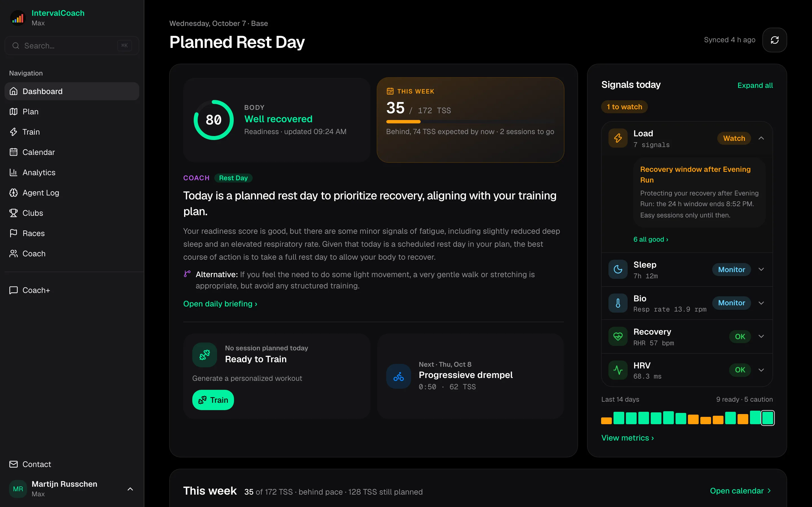Click the IntervalCoach logo icon
812x507 pixels.
[18, 18]
